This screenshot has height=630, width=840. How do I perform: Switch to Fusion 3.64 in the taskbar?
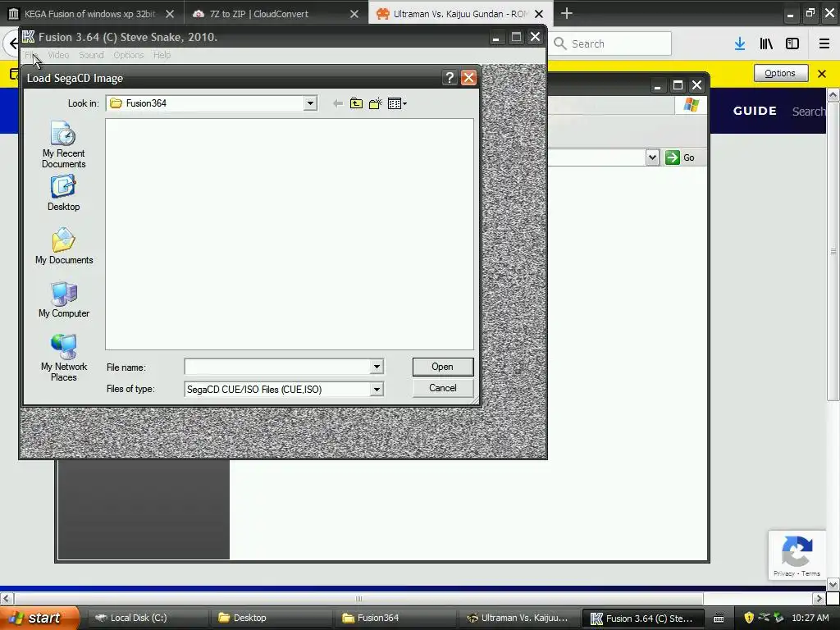[643, 619]
